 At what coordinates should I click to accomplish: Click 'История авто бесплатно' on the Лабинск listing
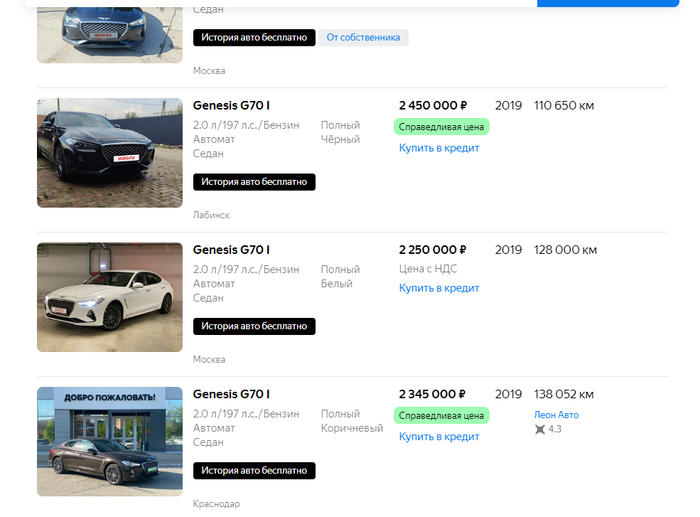[x=254, y=182]
